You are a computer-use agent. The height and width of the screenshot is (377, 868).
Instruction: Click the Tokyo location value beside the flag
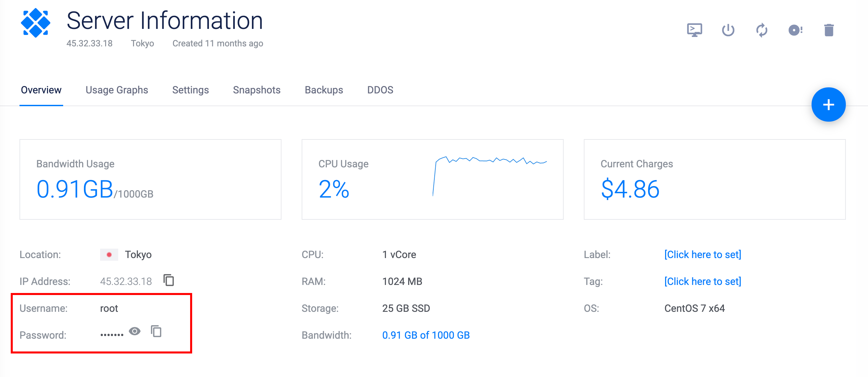(x=138, y=255)
